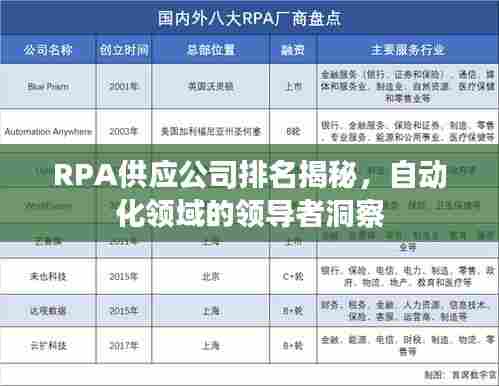Click '上海' in the 云扩科技 row
499x386 pixels.
(x=211, y=346)
